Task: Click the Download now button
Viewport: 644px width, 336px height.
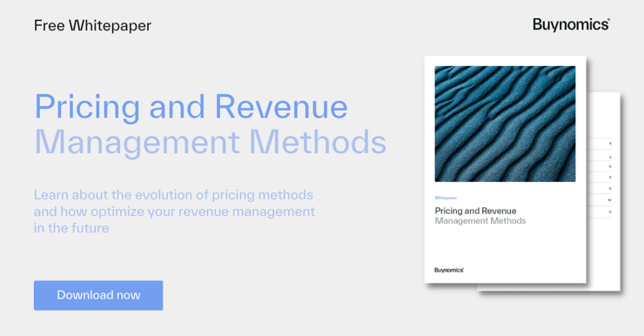Action: click(98, 295)
